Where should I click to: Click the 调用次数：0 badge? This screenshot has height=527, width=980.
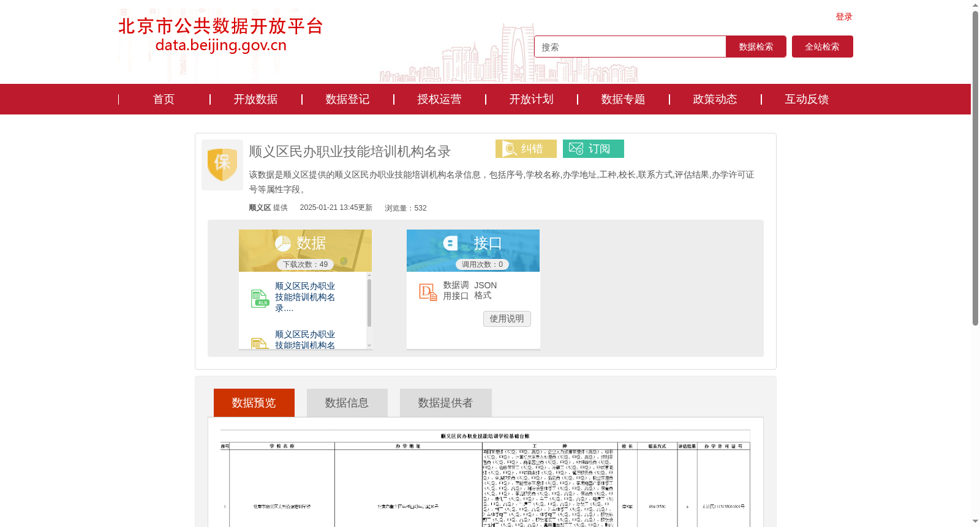pyautogui.click(x=483, y=264)
